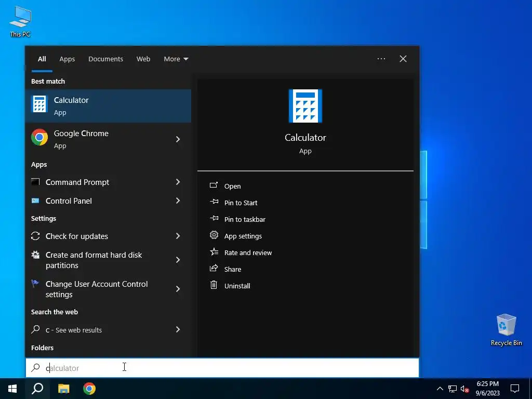This screenshot has width=532, height=399.
Task: Click the User Account Control flag icon
Action: click(x=35, y=284)
